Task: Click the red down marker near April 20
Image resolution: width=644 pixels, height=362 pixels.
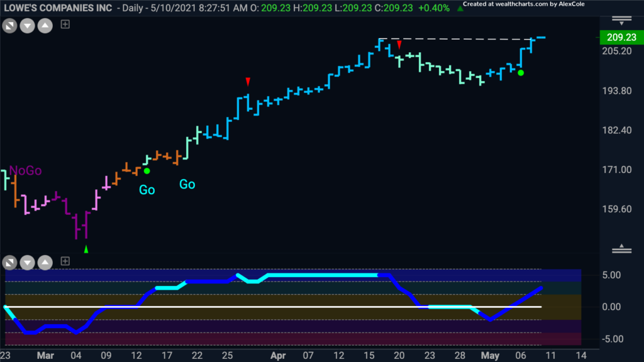Action: 399,45
